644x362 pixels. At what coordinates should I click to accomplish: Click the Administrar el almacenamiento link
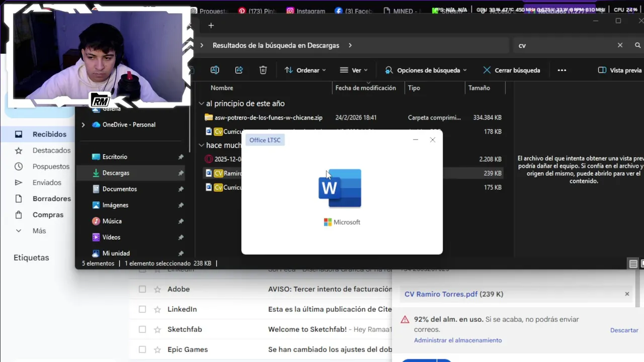(458, 340)
